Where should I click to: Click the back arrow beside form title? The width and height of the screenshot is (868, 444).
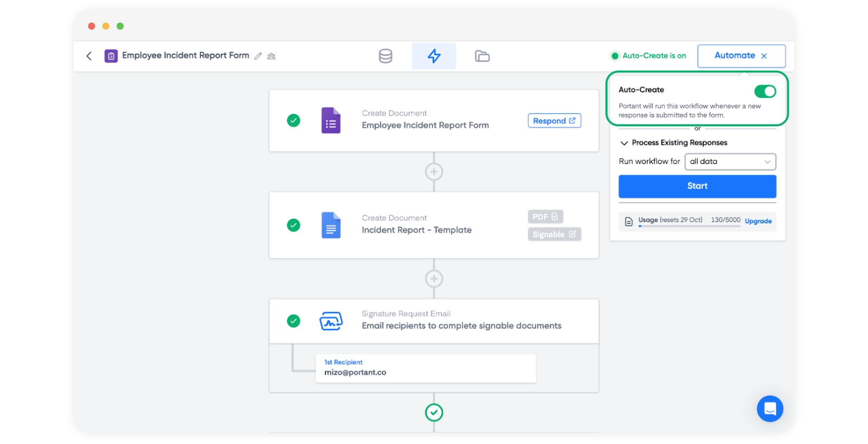[x=89, y=56]
